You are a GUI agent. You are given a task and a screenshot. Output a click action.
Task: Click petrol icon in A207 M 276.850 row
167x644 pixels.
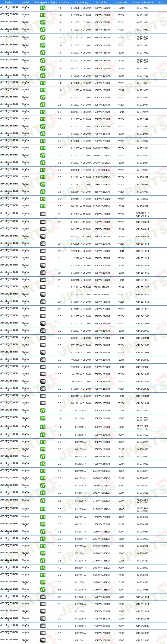[x=43, y=554]
